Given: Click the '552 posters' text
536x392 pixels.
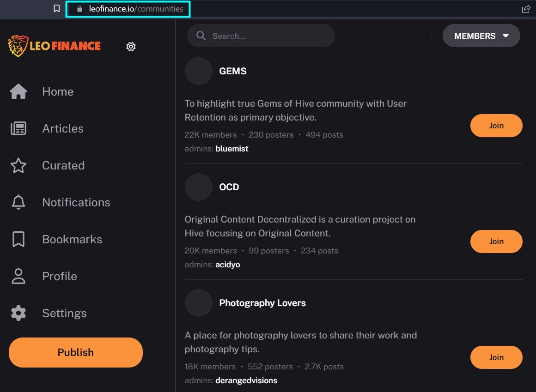Looking at the screenshot, I should (270, 367).
